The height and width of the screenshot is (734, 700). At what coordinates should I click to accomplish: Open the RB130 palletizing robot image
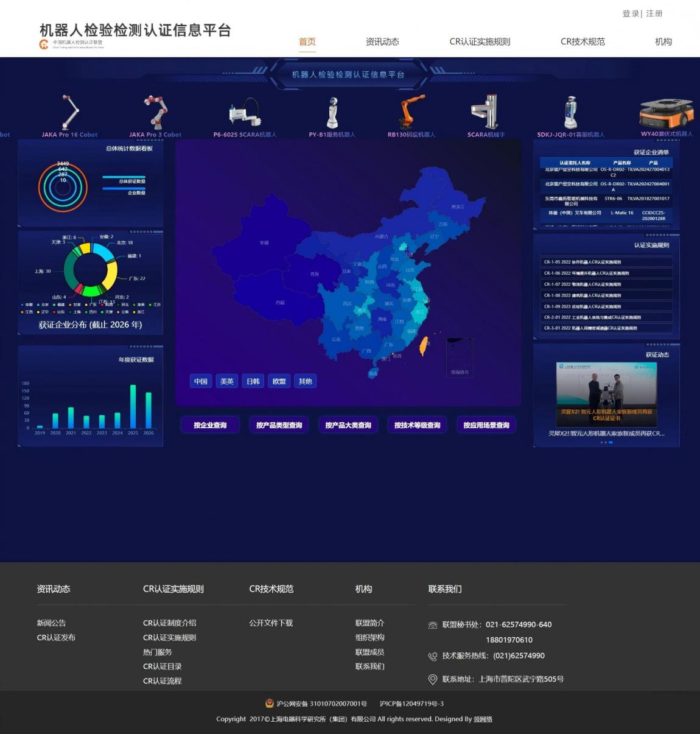pos(411,111)
